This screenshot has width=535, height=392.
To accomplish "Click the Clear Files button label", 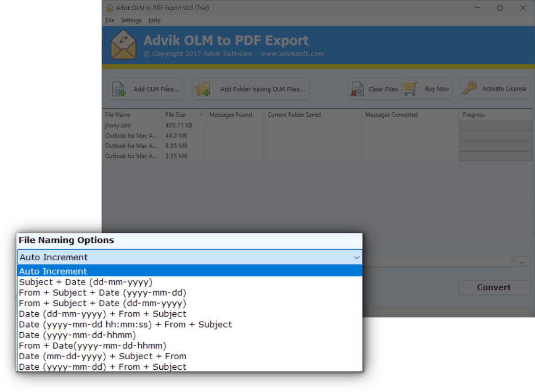I will point(383,89).
